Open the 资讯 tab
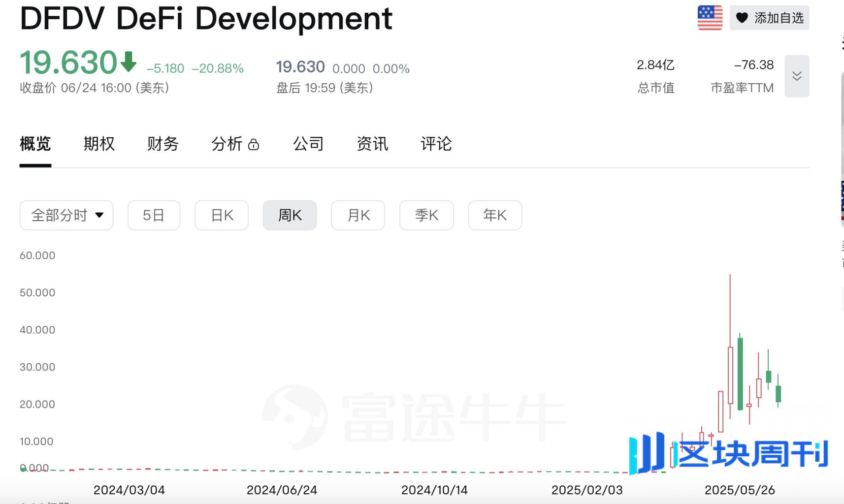Image resolution: width=844 pixels, height=504 pixels. [x=372, y=144]
